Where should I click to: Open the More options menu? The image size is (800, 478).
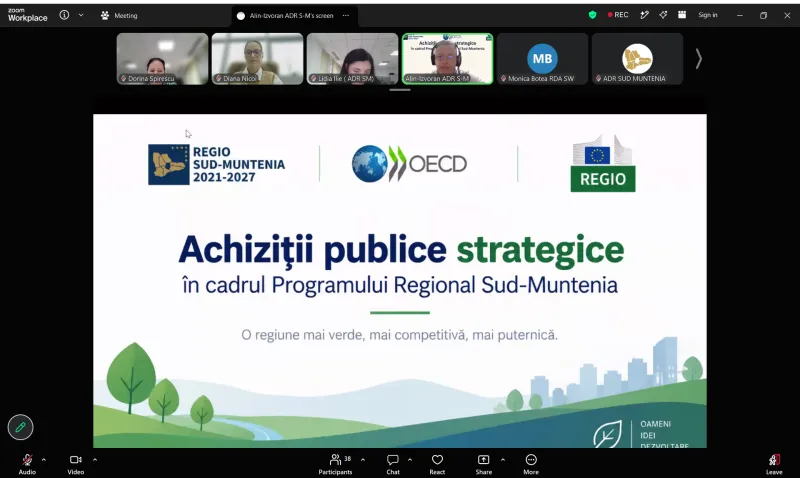pyautogui.click(x=531, y=464)
